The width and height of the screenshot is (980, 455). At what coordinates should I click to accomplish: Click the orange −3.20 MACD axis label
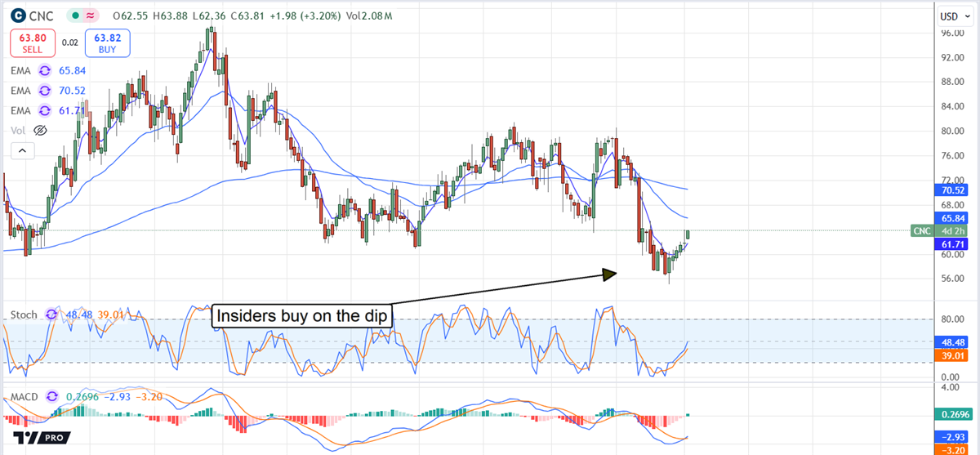(x=953, y=449)
